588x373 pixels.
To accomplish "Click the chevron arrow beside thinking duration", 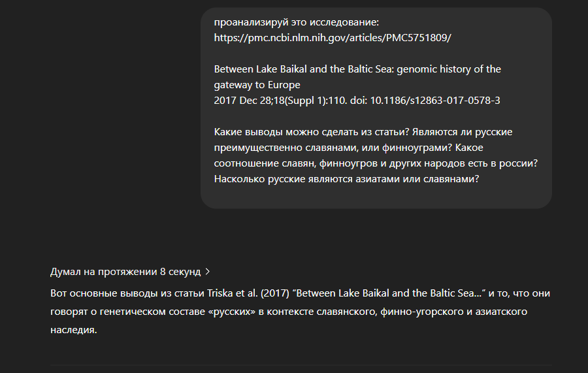I will [208, 271].
